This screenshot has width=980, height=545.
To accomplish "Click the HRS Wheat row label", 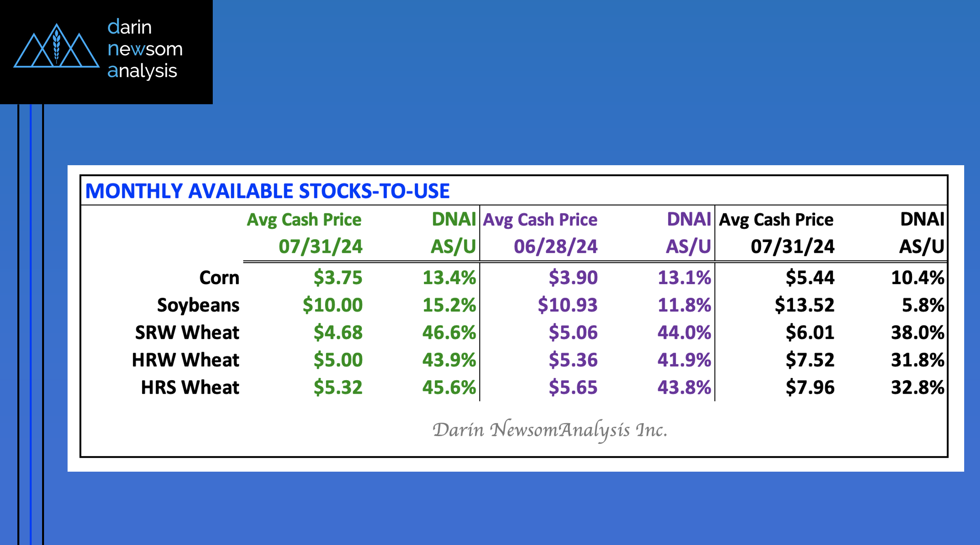I will pyautogui.click(x=190, y=387).
